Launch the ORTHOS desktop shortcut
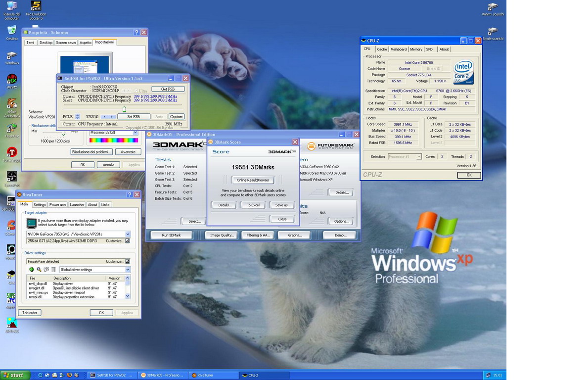 (x=12, y=325)
